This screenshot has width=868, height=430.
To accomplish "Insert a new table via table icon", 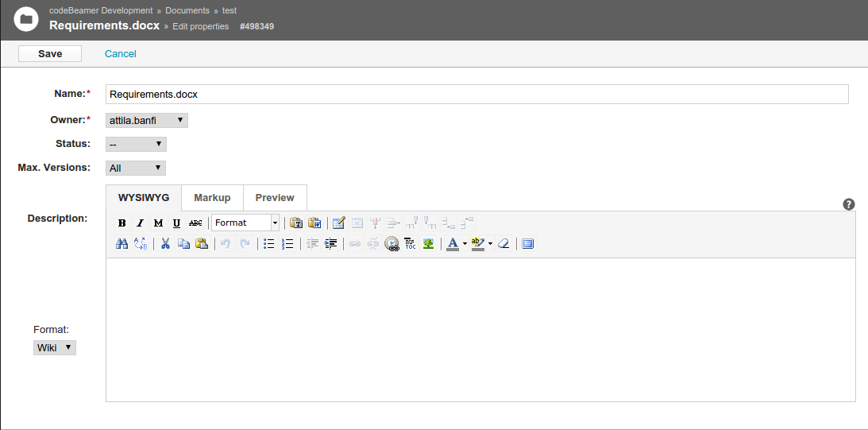I will 339,223.
